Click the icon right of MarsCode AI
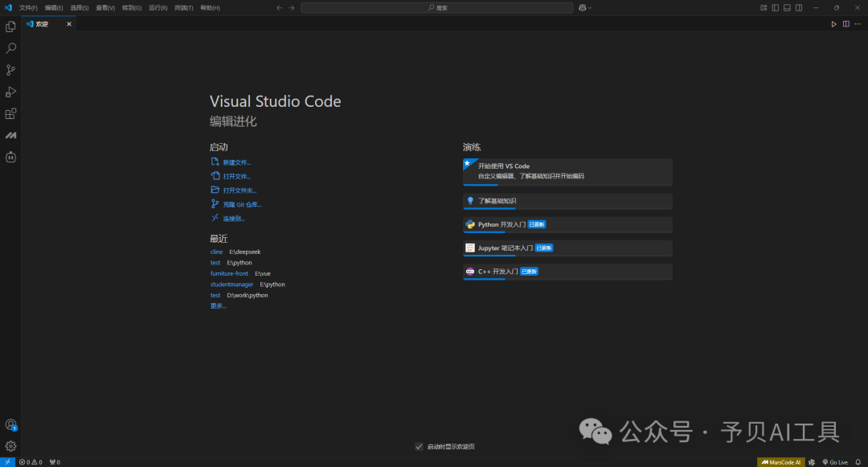The height and width of the screenshot is (467, 868). [812, 462]
